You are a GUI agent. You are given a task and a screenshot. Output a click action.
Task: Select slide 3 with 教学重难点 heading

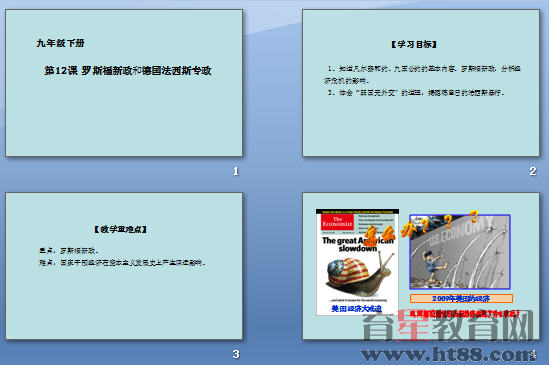124,266
